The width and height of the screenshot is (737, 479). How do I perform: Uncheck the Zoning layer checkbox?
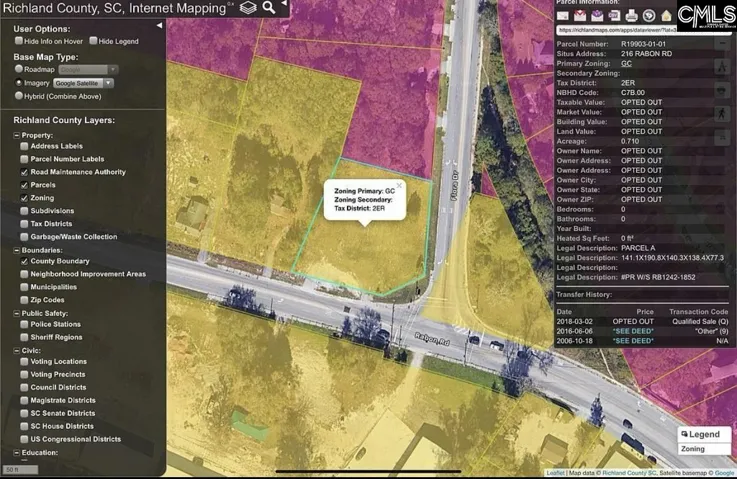[x=24, y=198]
